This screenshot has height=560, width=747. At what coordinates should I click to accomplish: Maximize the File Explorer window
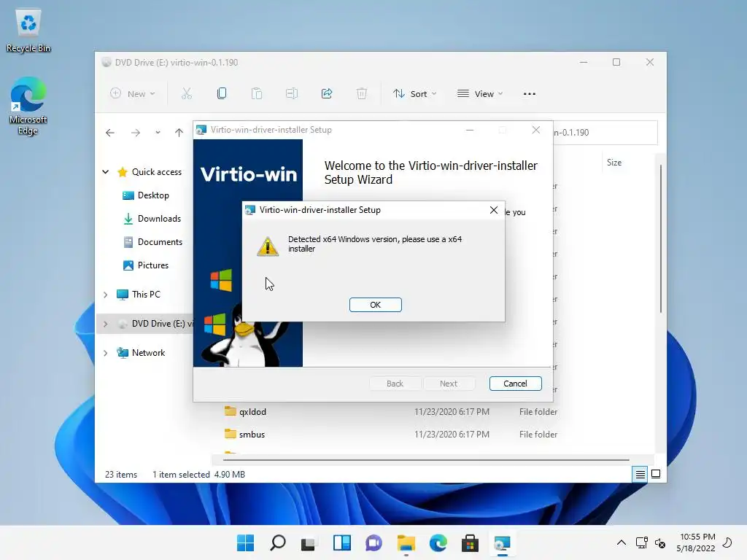pyautogui.click(x=616, y=63)
